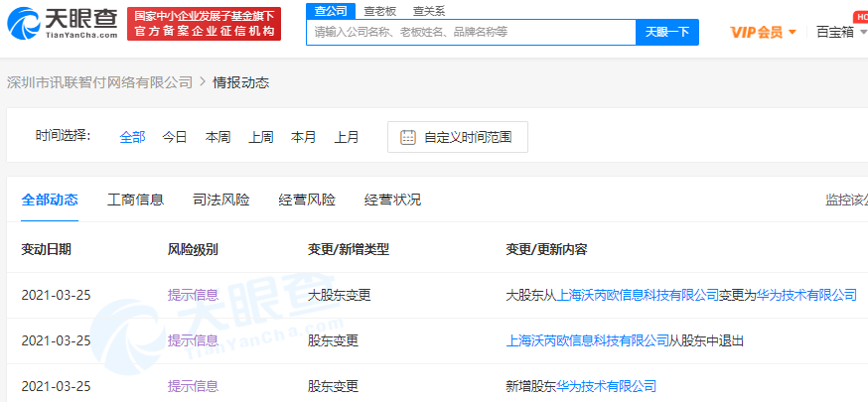The width and height of the screenshot is (868, 402).
Task: Filter by 本周 time option
Action: 217,137
